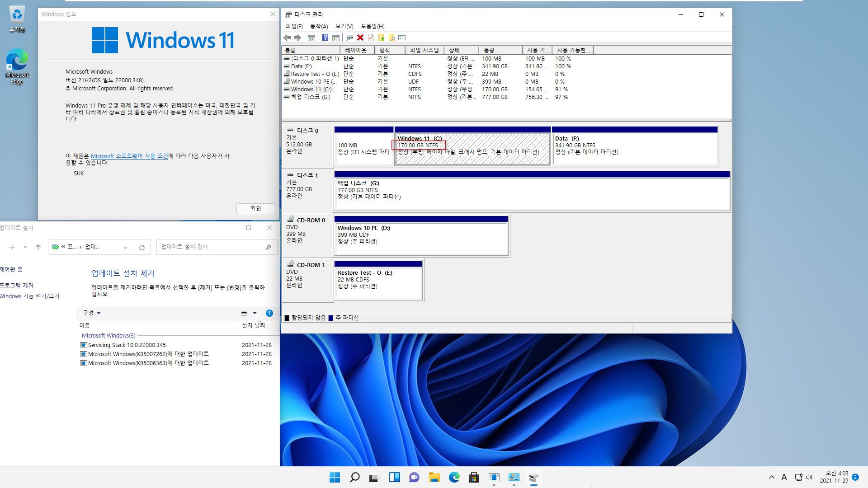Click the volume speaker tray icon

pyautogui.click(x=809, y=477)
